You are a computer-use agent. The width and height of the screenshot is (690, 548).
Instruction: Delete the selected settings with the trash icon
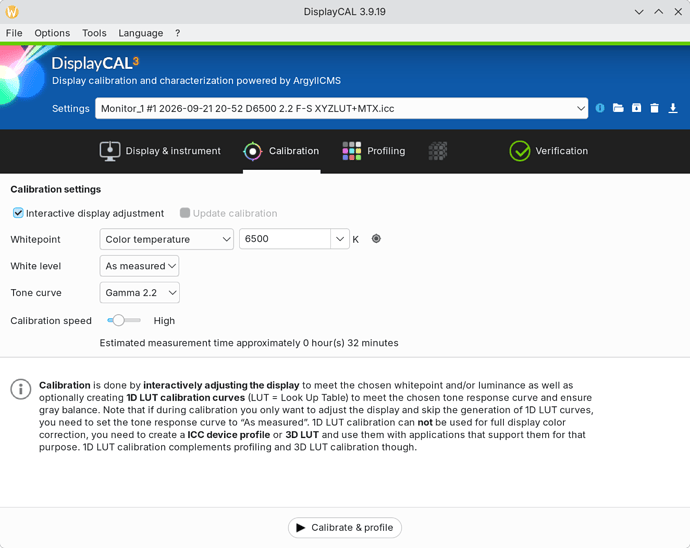[654, 108]
